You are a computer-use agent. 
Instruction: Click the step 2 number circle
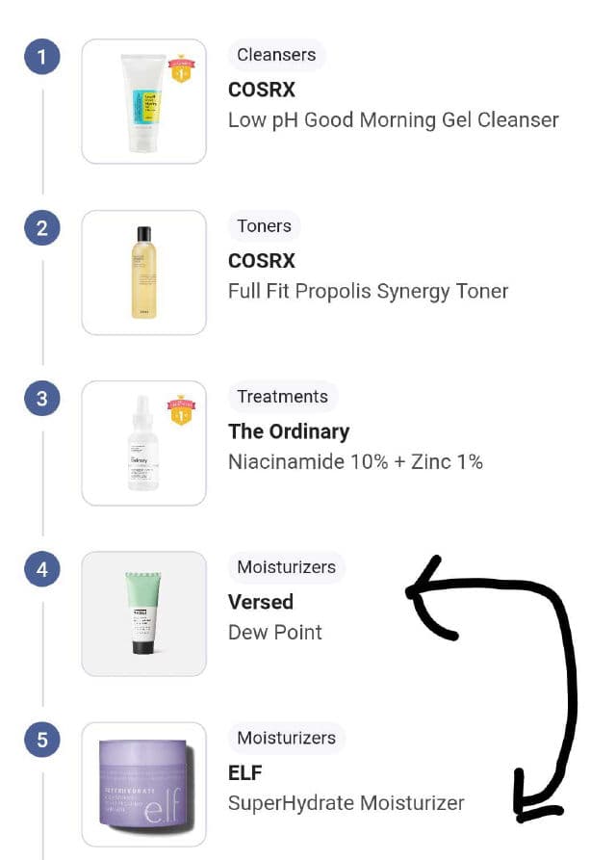(41, 228)
